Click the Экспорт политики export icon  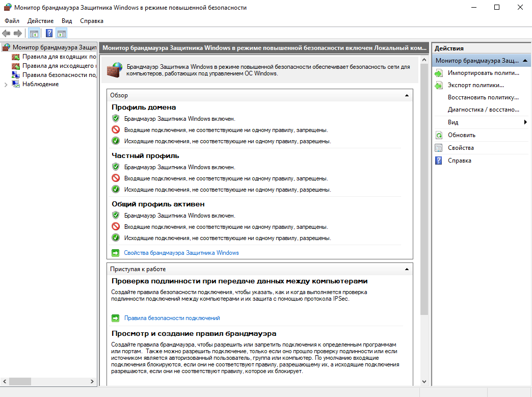coord(439,85)
